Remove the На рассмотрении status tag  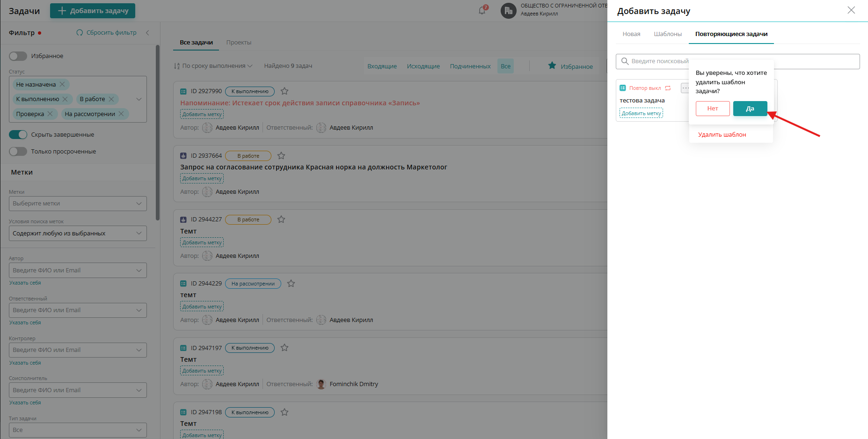(x=121, y=114)
